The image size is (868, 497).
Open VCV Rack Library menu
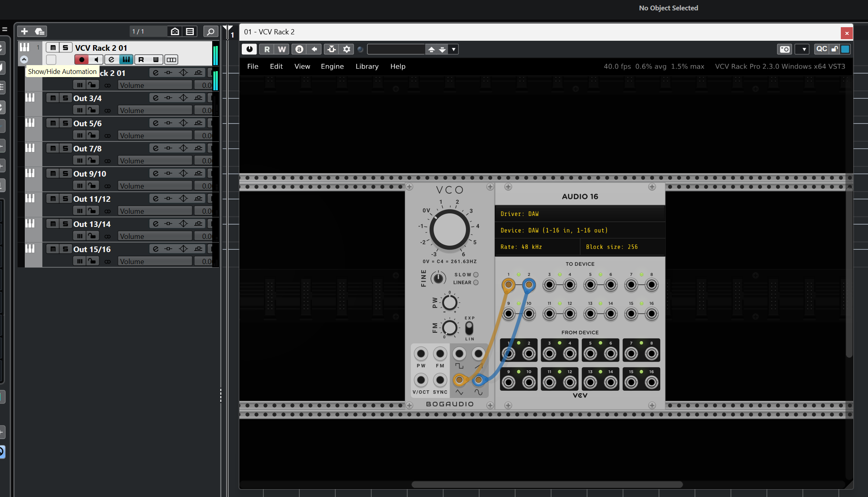coord(367,66)
